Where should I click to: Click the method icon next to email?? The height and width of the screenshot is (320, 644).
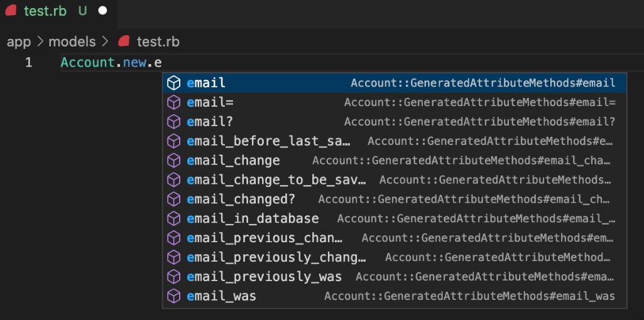174,122
